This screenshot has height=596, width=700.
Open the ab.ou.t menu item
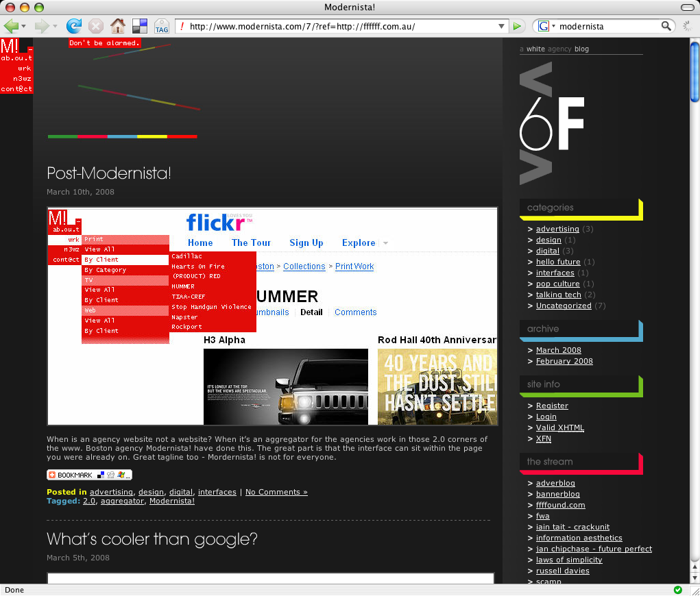16,58
